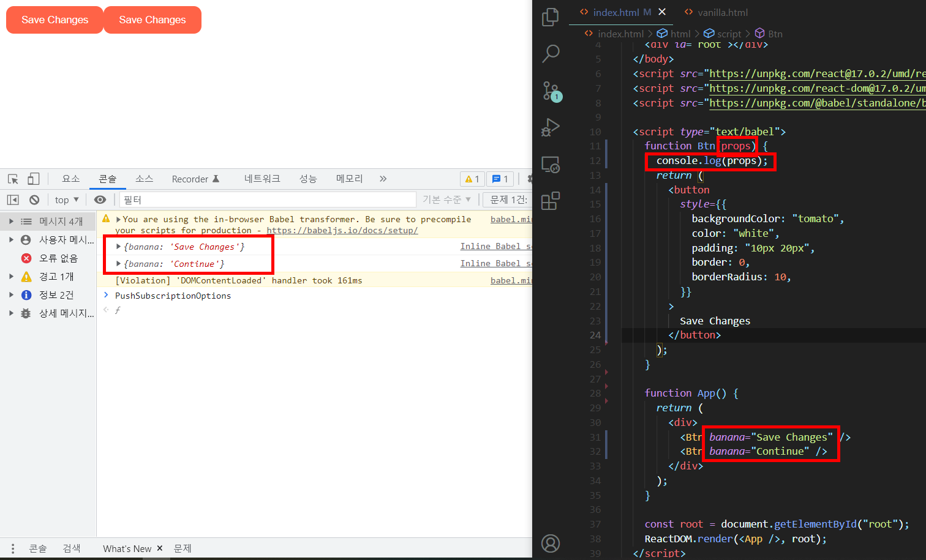Click PushSubscriptionOptions console entry
The image size is (926, 560).
173,296
